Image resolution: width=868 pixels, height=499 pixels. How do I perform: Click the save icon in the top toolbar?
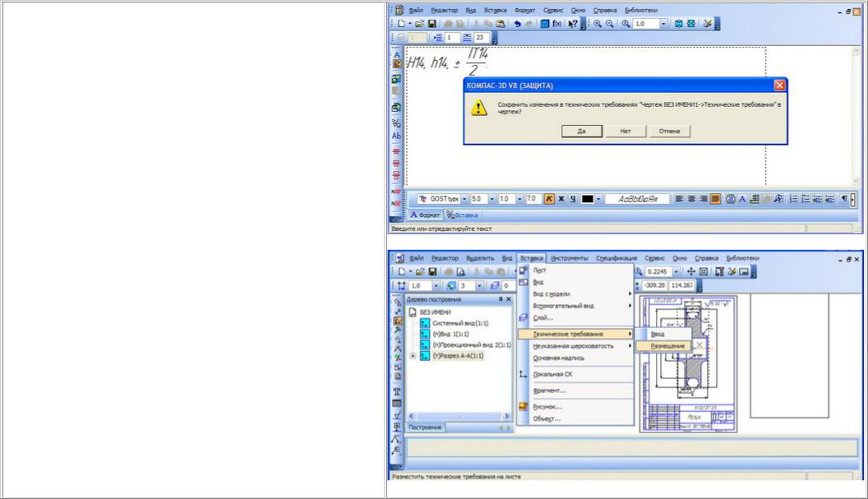point(432,24)
